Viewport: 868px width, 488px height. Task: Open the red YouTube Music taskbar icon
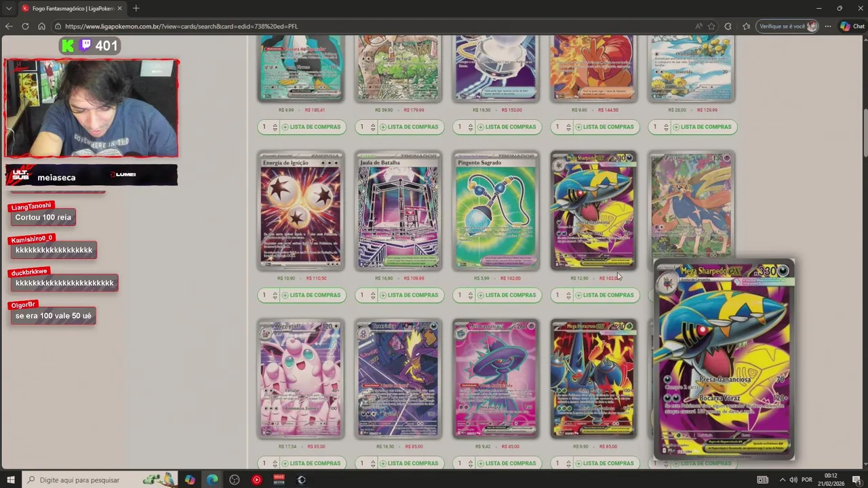pyautogui.click(x=256, y=480)
